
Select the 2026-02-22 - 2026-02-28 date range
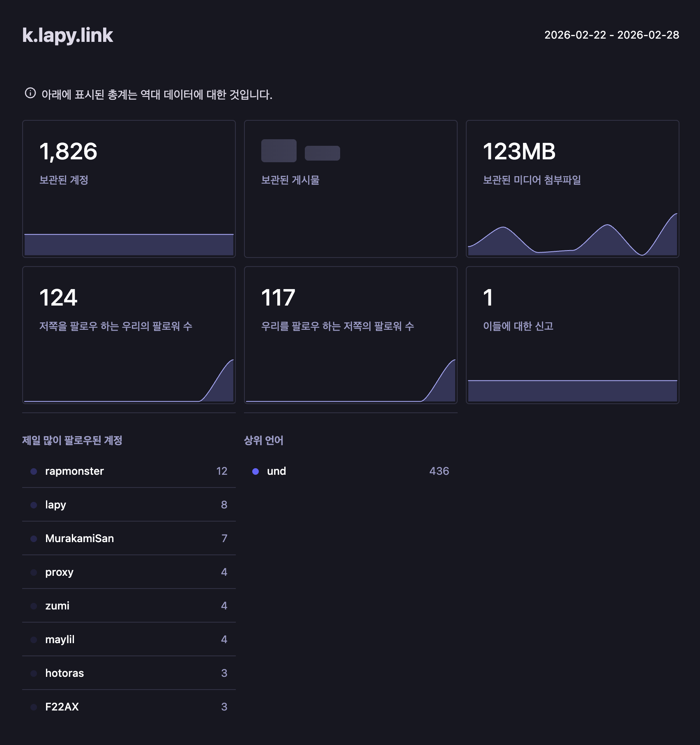point(611,35)
